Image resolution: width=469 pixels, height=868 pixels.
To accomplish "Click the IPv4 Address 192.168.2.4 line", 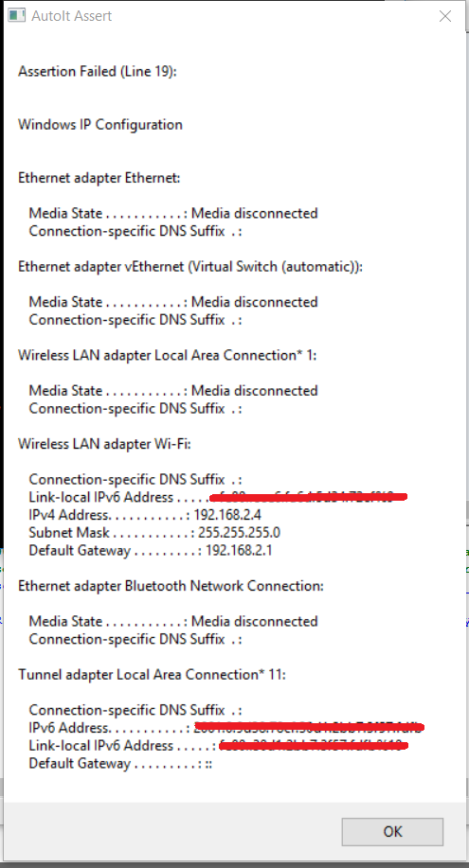I will point(145,515).
